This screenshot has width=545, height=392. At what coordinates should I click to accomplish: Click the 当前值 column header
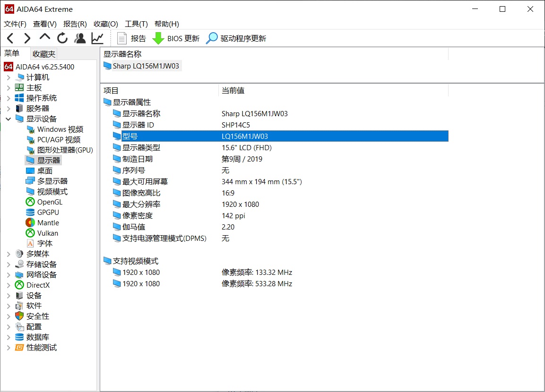pos(334,91)
